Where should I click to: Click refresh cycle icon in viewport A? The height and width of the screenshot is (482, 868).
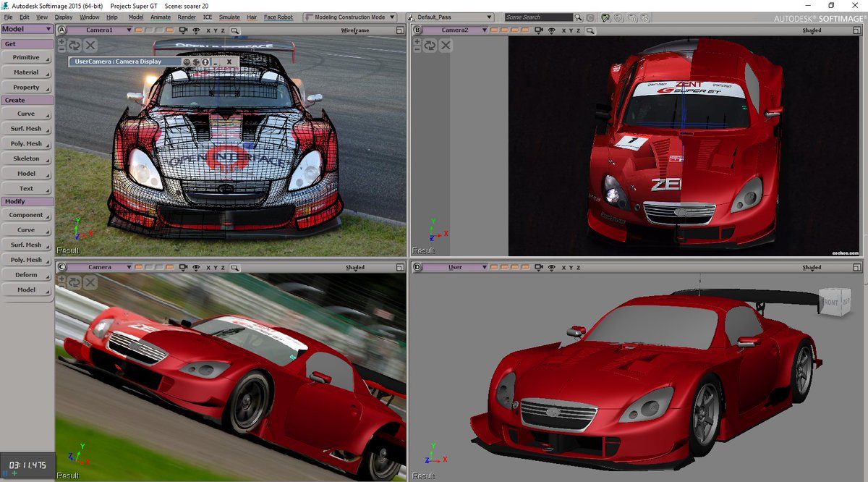click(x=75, y=46)
